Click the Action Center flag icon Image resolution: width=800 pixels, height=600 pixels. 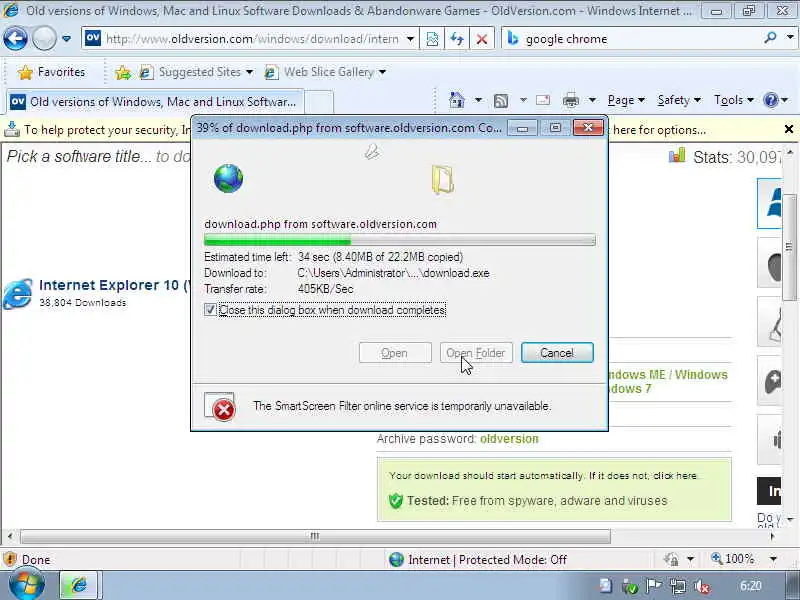click(x=654, y=586)
